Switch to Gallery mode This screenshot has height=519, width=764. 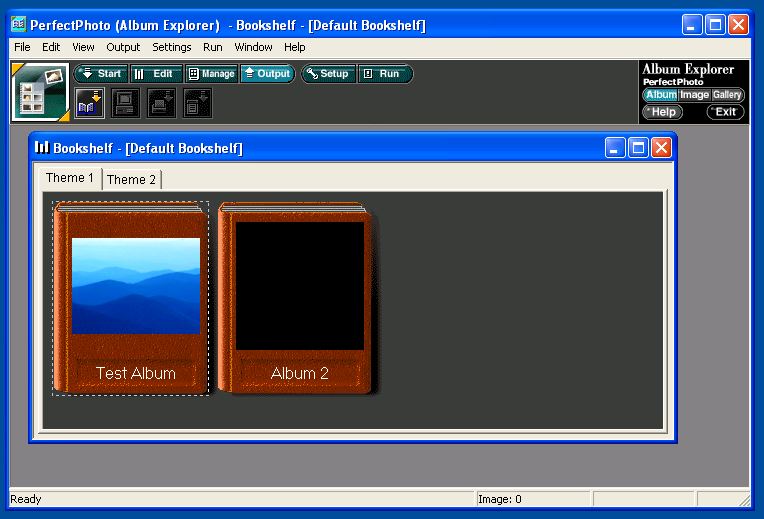(727, 95)
